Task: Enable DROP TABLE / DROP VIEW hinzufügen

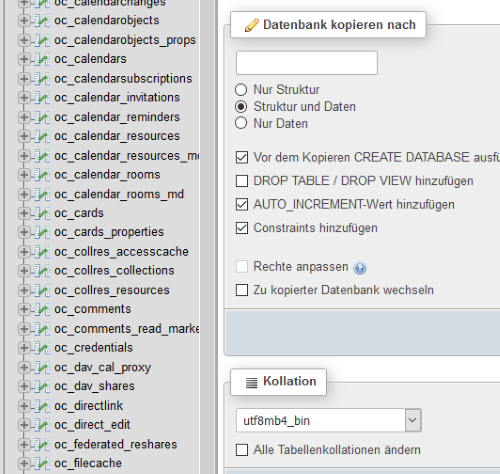Action: 242,181
